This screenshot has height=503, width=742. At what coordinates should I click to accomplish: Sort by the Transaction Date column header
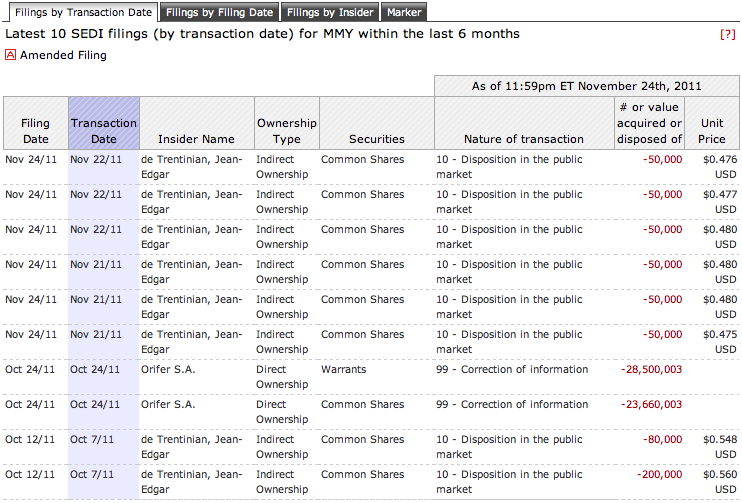[104, 131]
